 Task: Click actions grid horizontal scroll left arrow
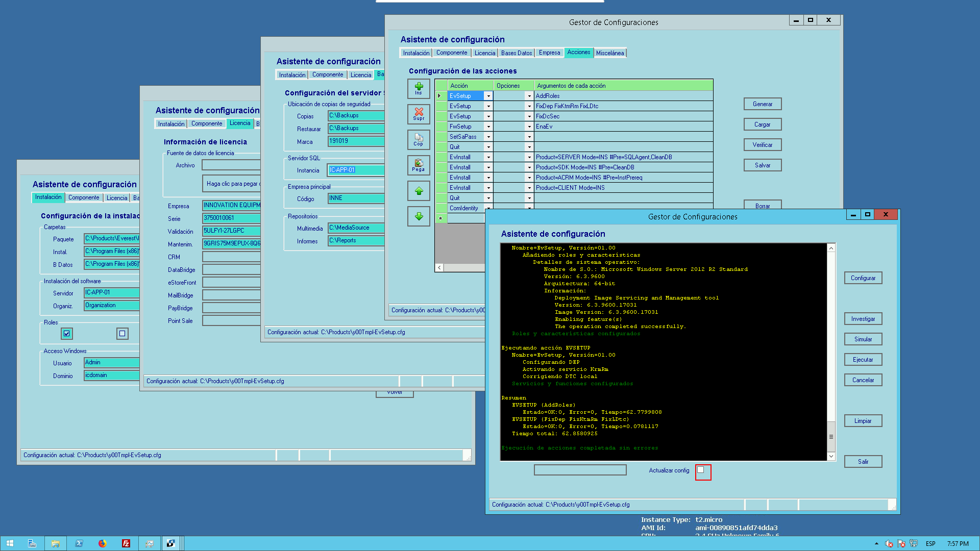click(439, 267)
